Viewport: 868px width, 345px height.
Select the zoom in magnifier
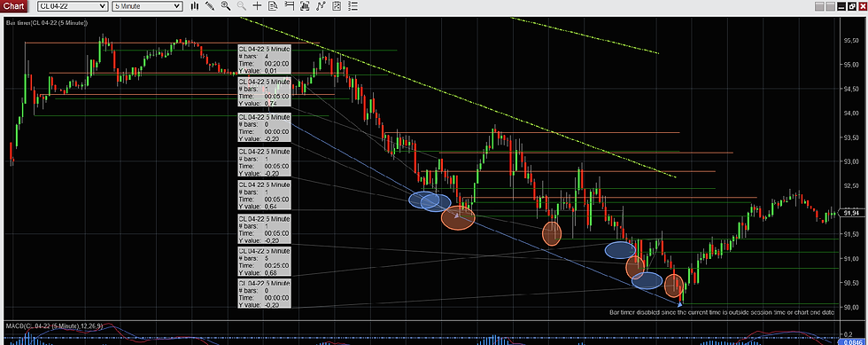[225, 6]
